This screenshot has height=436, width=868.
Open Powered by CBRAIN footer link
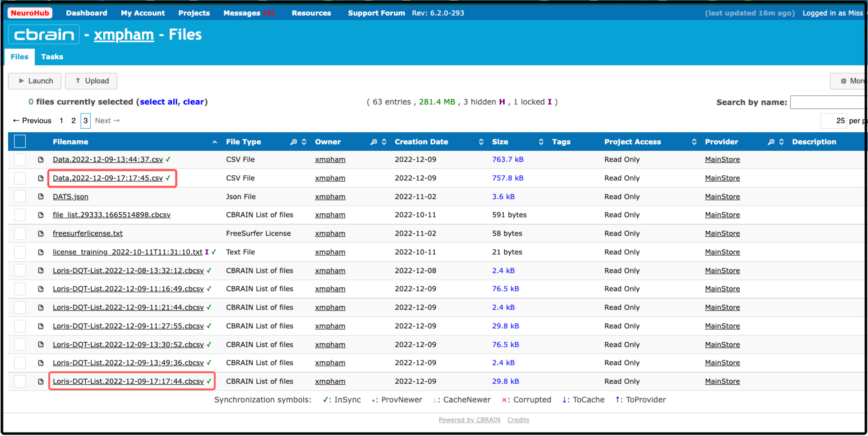pyautogui.click(x=469, y=420)
